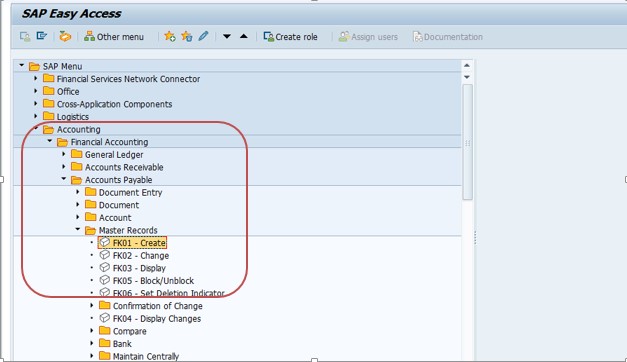Click the Bank folder icon
Viewport: 627px width, 362px height.
point(104,343)
